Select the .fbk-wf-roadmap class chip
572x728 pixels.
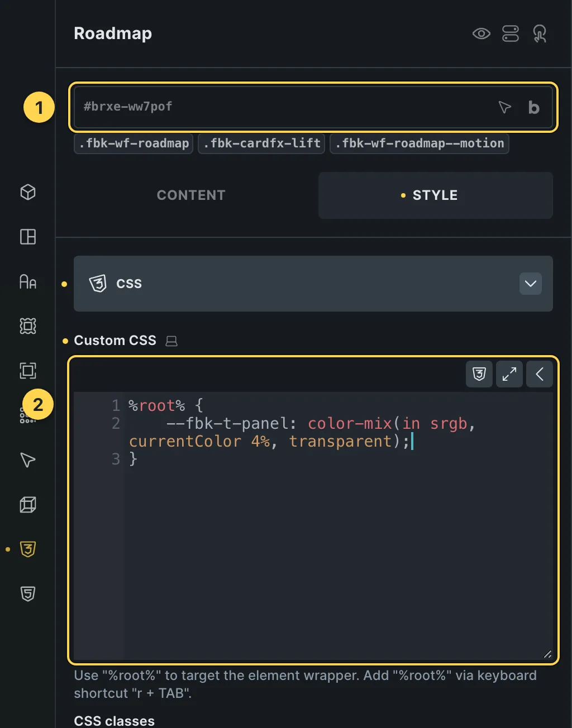[134, 143]
